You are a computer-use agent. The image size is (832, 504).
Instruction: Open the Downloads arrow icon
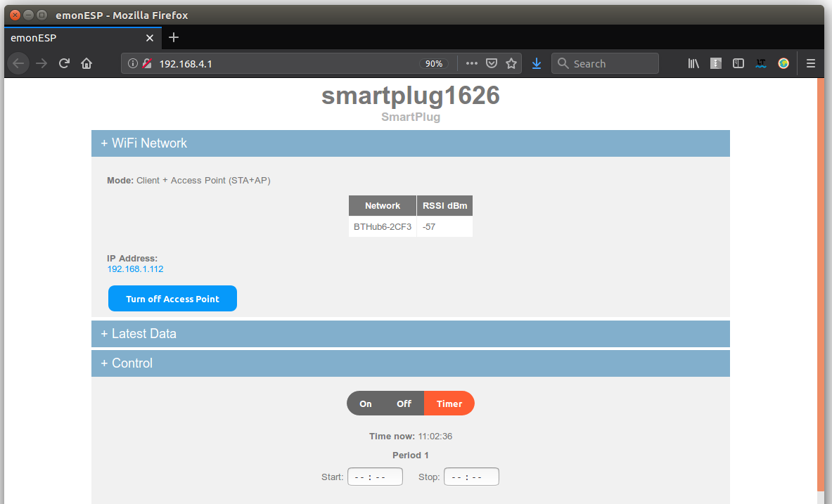click(537, 64)
